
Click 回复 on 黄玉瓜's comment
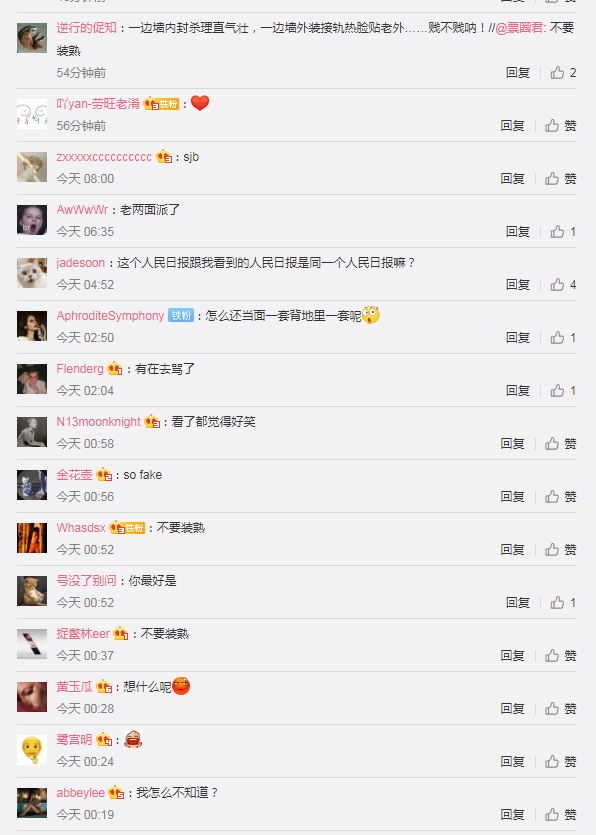point(512,708)
